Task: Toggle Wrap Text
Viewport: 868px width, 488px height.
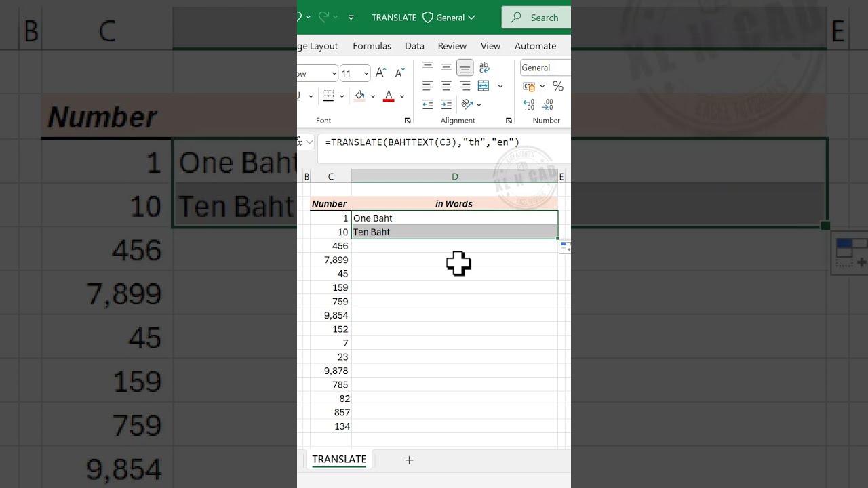Action: pos(484,67)
